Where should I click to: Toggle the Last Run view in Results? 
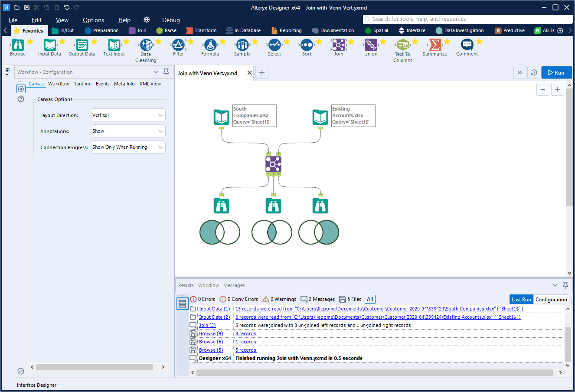click(521, 299)
